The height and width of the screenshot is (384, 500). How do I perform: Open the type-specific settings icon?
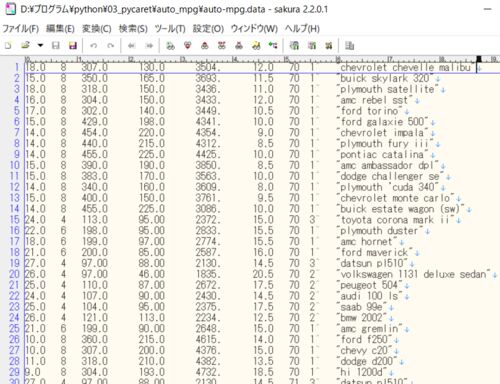312,46
